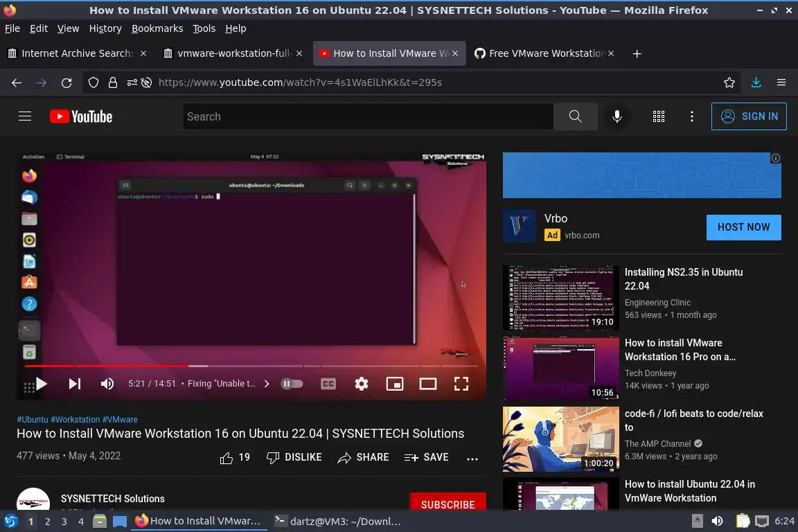Open the File menu
The width and height of the screenshot is (798, 532).
click(12, 28)
